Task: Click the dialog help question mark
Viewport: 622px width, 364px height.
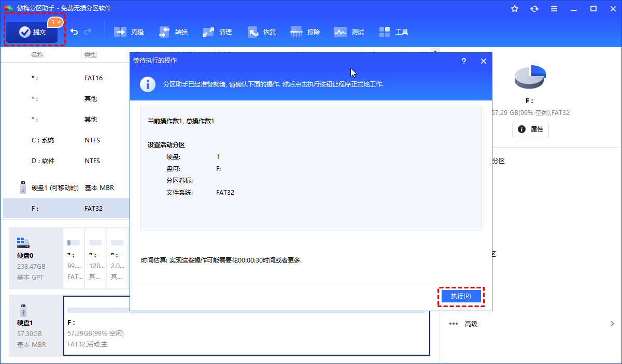Action: pyautogui.click(x=463, y=61)
